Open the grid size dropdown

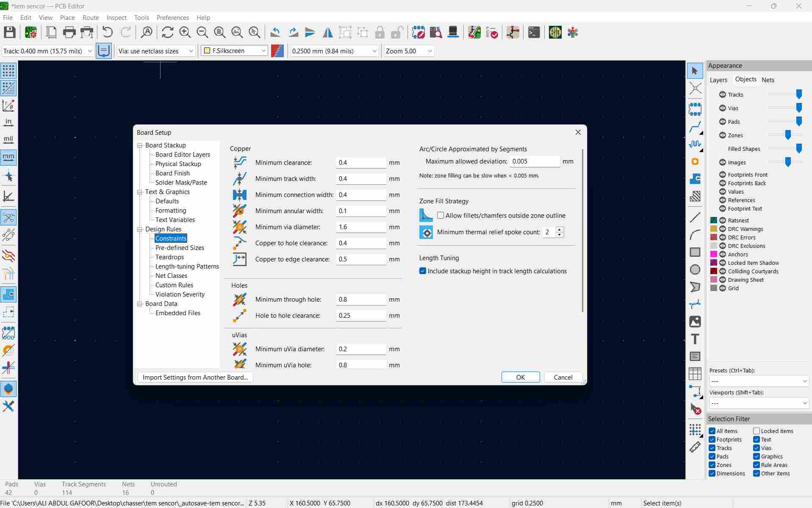tap(334, 51)
